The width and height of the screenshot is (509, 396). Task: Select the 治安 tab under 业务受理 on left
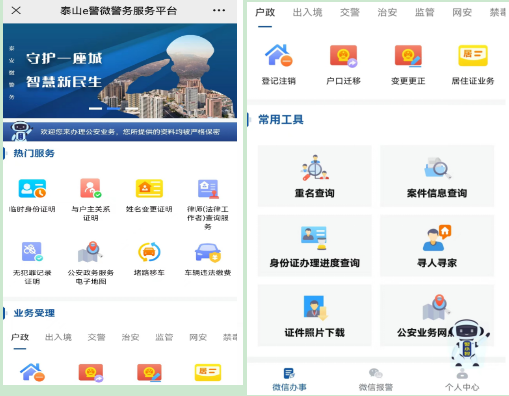coord(130,337)
